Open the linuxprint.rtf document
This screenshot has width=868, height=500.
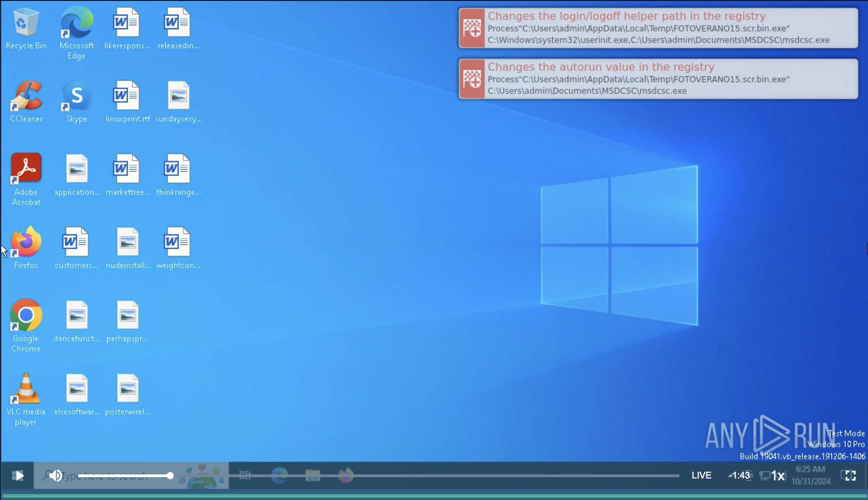point(127,101)
